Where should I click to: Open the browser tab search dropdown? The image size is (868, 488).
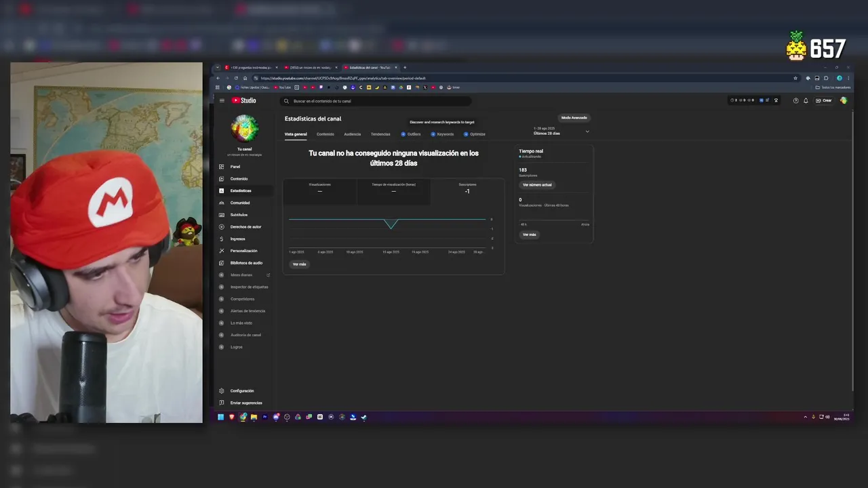[x=218, y=67]
